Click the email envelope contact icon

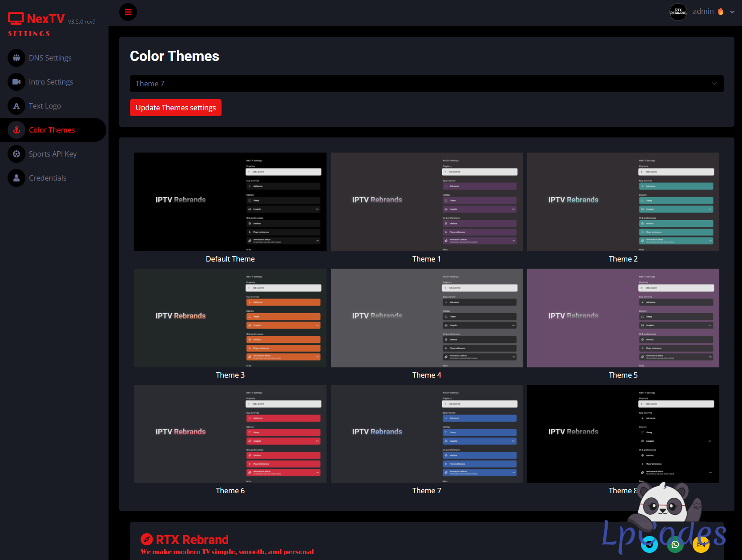click(701, 544)
